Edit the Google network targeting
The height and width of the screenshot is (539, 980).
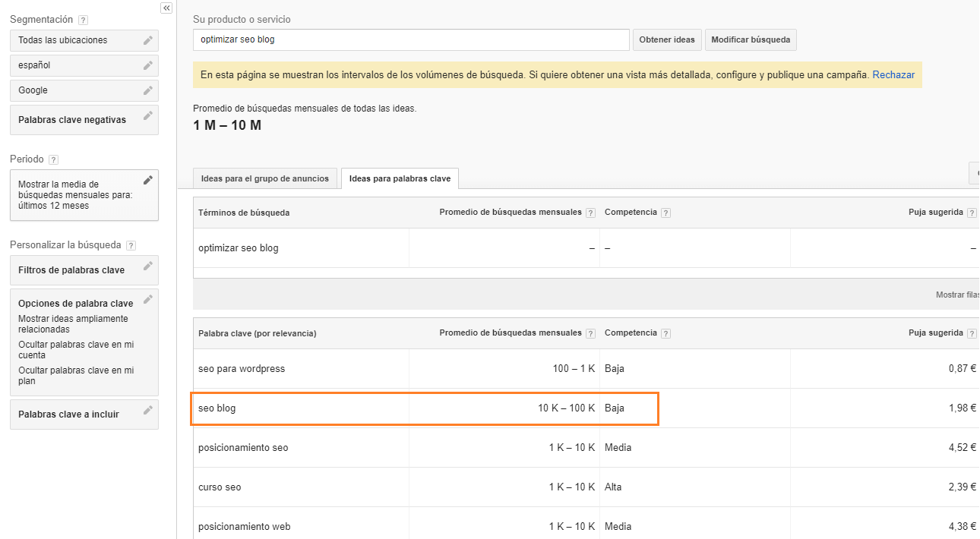pos(148,90)
